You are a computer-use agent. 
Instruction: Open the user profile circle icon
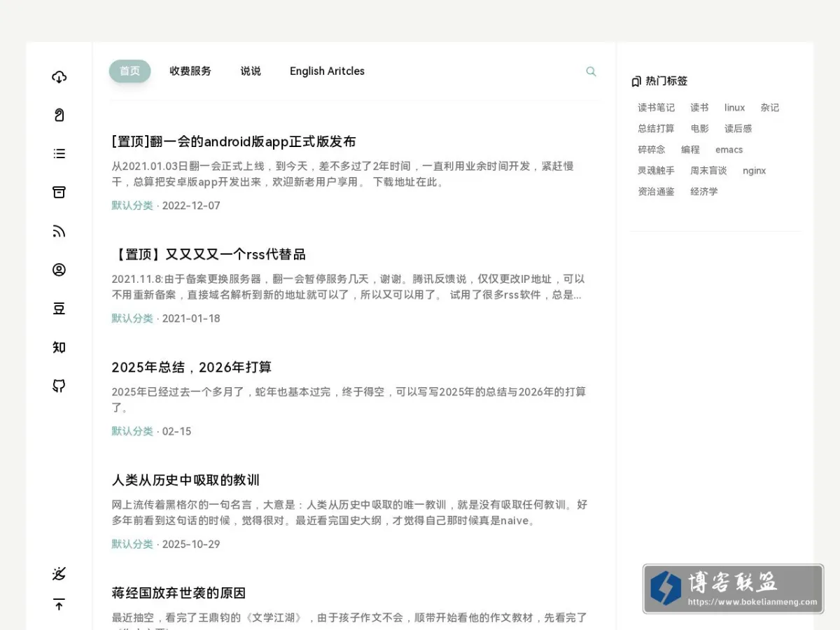coord(59,270)
